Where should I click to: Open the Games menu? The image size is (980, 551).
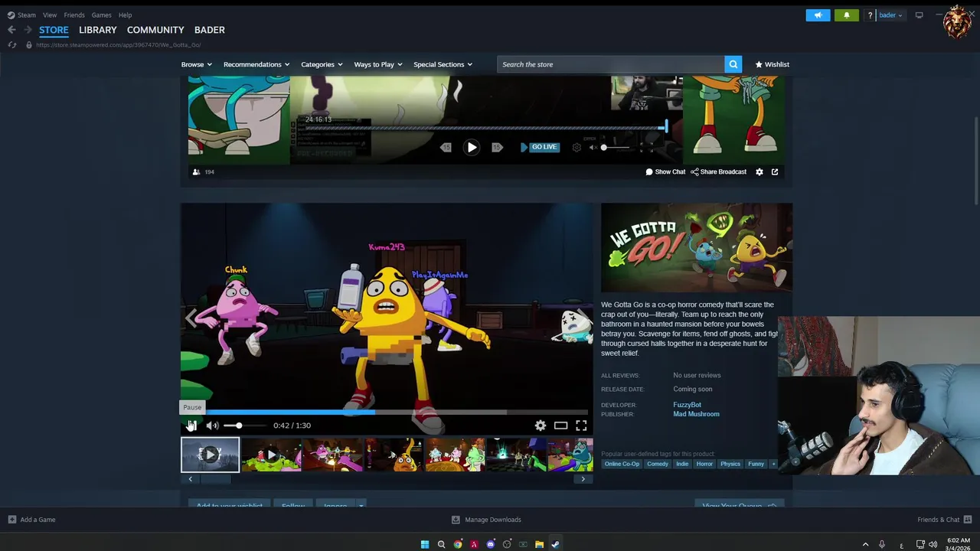pyautogui.click(x=101, y=15)
